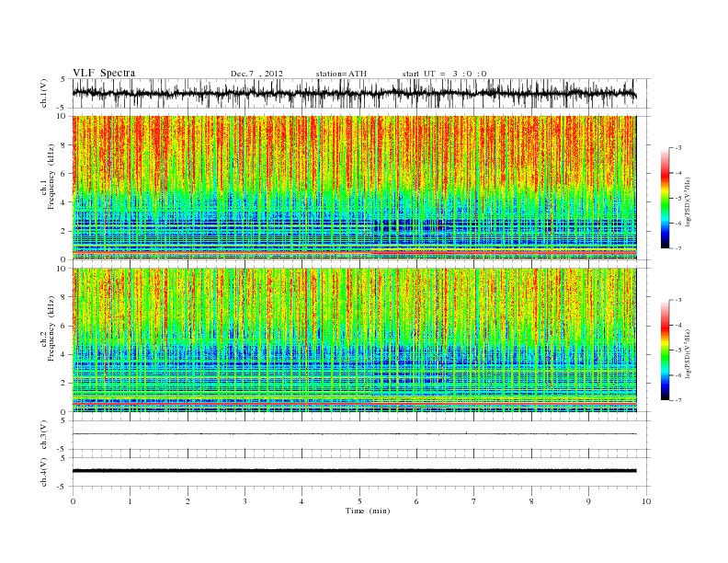
Task: Select the "ch.1(V)" axis label
Action: pyautogui.click(x=44, y=95)
